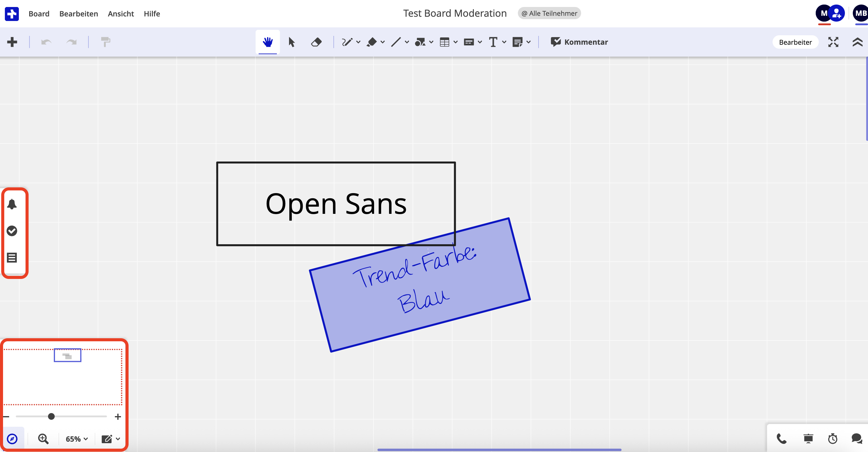Toggle fullscreen mode icon

833,42
